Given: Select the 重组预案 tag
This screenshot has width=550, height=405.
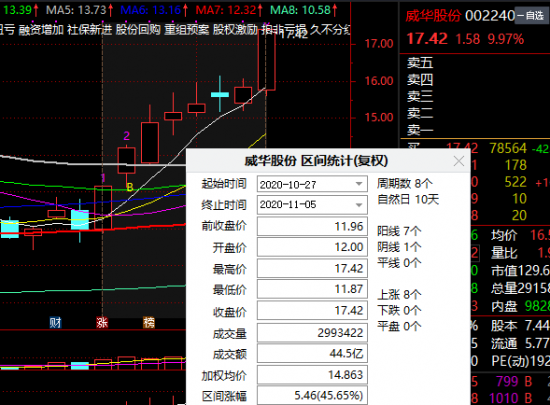Looking at the screenshot, I should click(187, 30).
